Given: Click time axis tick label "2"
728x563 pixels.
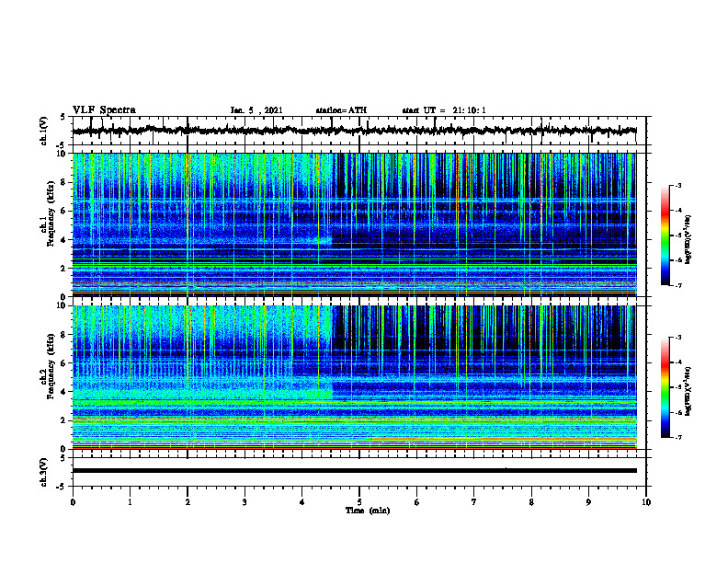Looking at the screenshot, I should click(x=188, y=502).
